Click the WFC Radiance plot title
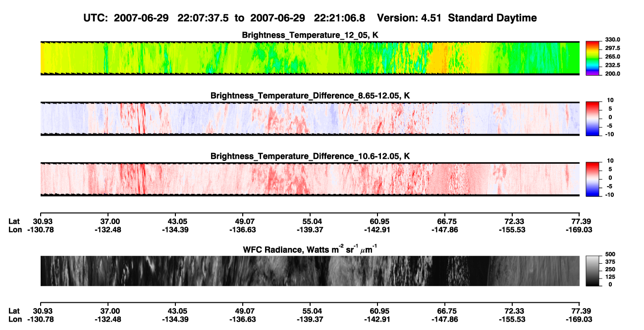The width and height of the screenshot is (644, 330). point(310,249)
